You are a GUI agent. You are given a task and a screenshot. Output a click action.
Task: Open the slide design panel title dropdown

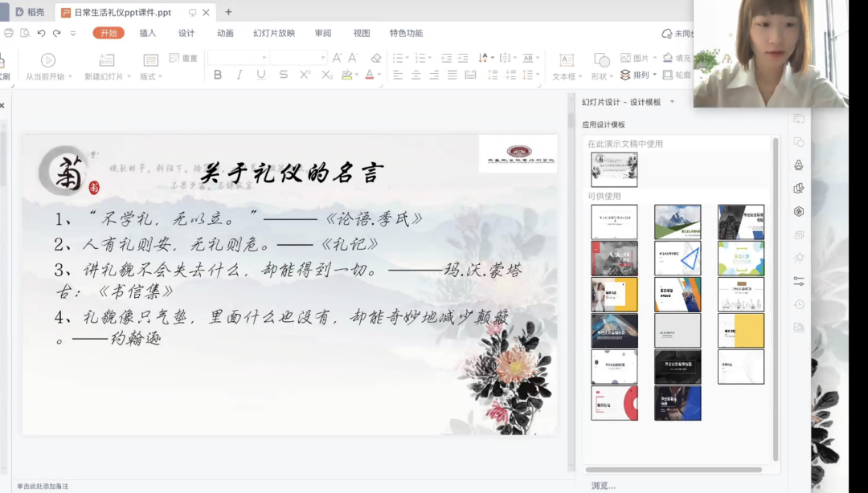672,102
